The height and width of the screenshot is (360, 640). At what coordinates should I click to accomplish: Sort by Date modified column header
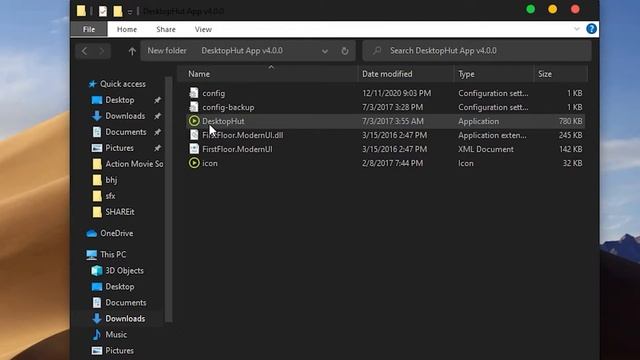pos(387,74)
